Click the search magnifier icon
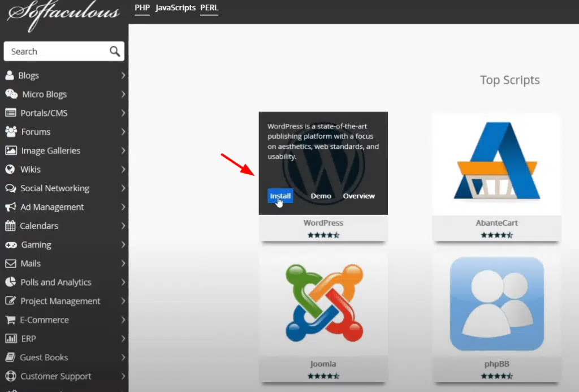The image size is (579, 392). (115, 51)
